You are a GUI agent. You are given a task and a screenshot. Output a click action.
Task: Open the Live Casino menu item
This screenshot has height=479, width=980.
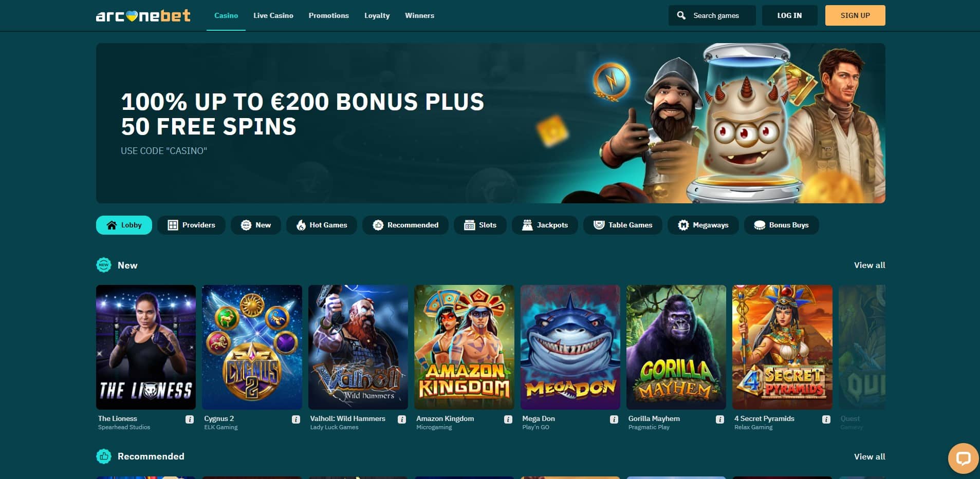click(273, 15)
